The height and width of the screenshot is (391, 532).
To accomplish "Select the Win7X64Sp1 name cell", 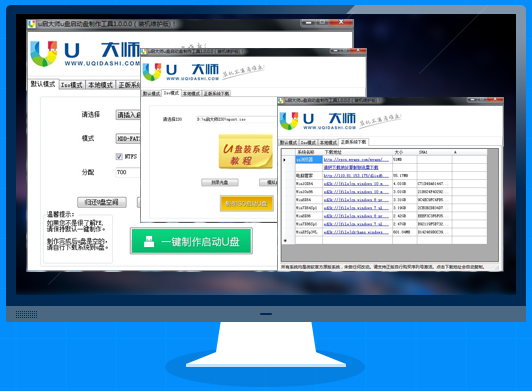I will coord(309,208).
